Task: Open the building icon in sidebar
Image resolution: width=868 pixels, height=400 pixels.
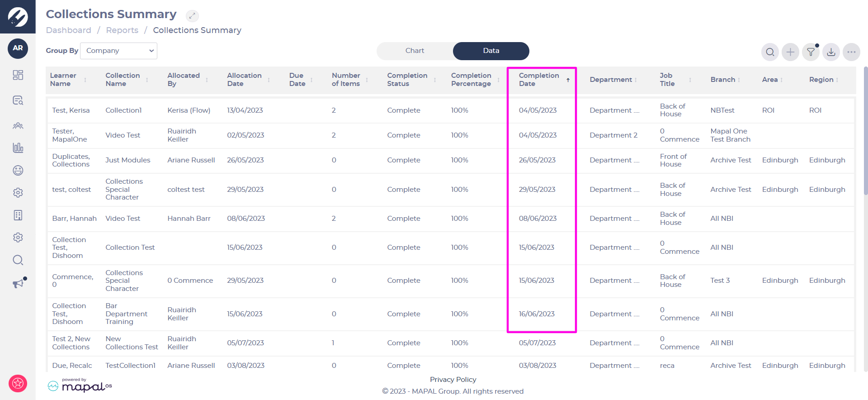Action: coord(18,215)
